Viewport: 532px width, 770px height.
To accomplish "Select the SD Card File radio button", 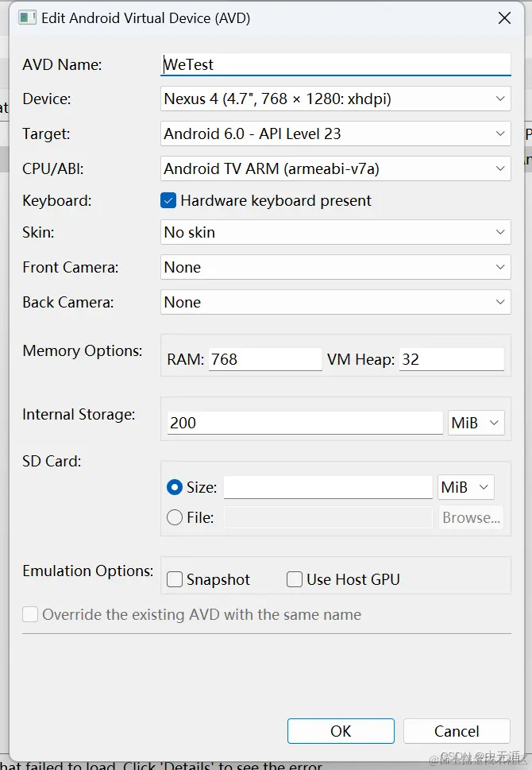I will pyautogui.click(x=175, y=518).
